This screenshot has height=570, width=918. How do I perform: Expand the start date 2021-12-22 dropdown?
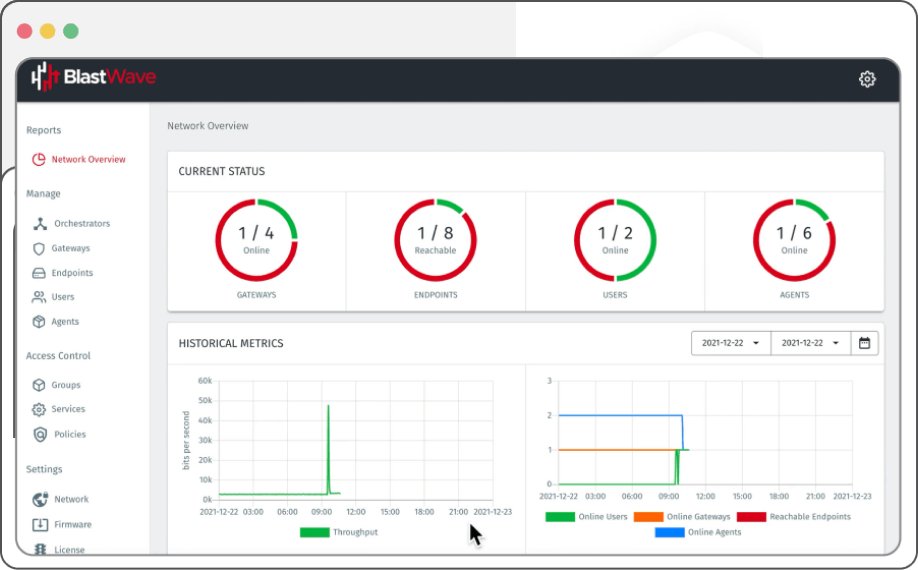(731, 343)
